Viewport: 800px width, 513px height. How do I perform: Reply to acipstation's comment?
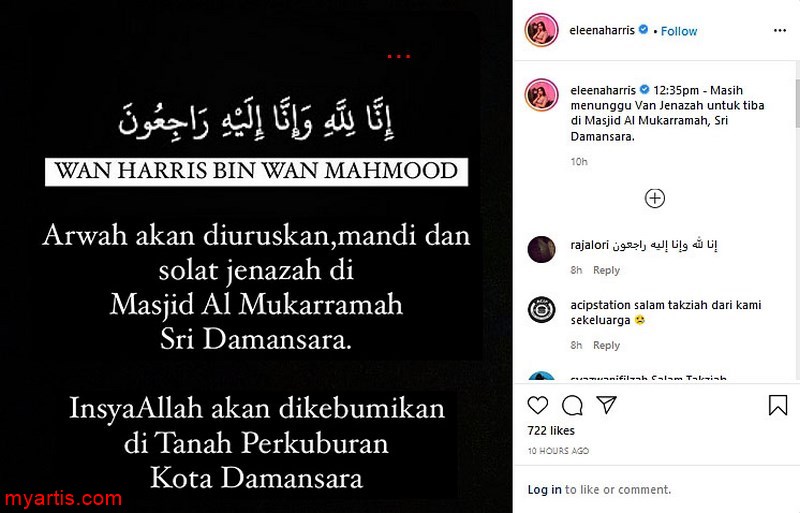coord(606,345)
